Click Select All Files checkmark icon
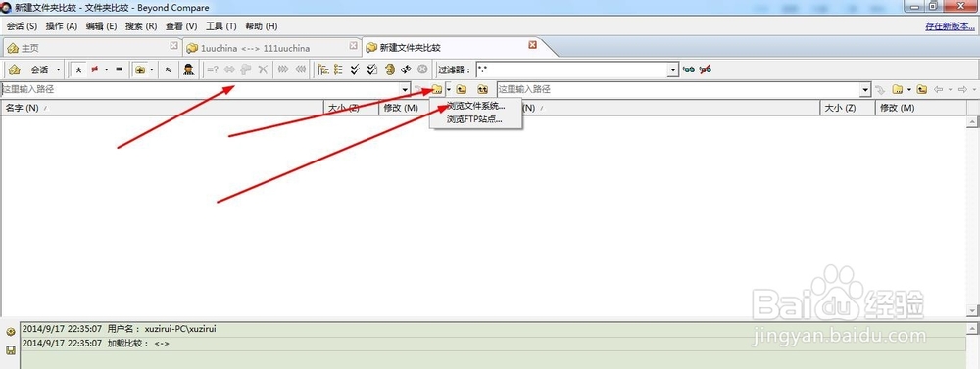The image size is (980, 369). click(372, 69)
